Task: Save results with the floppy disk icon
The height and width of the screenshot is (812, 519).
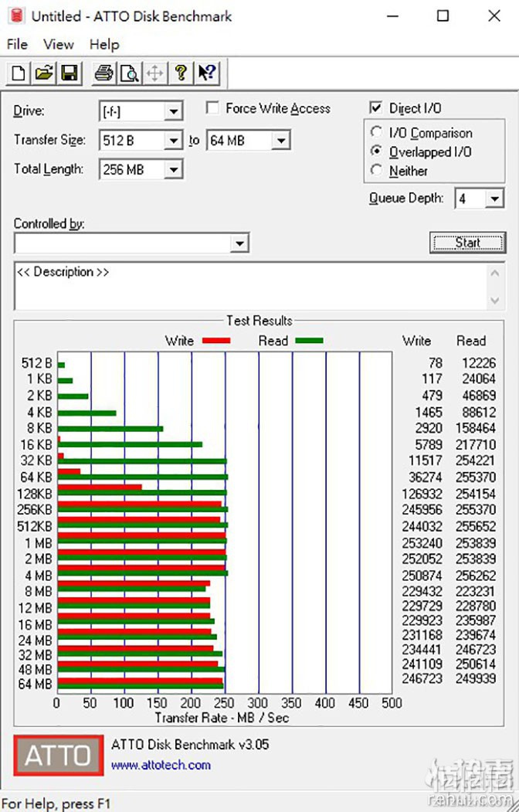Action: (x=70, y=73)
